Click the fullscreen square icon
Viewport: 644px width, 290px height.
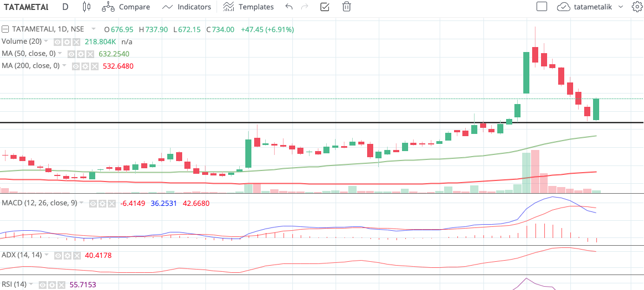[x=542, y=7]
